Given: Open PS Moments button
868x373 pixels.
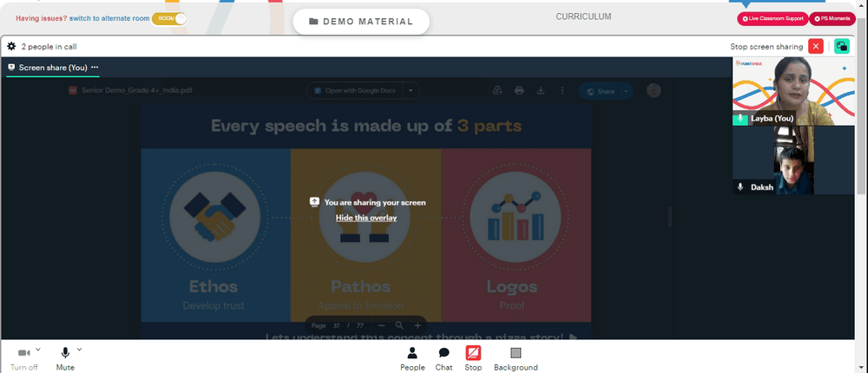Looking at the screenshot, I should [832, 19].
